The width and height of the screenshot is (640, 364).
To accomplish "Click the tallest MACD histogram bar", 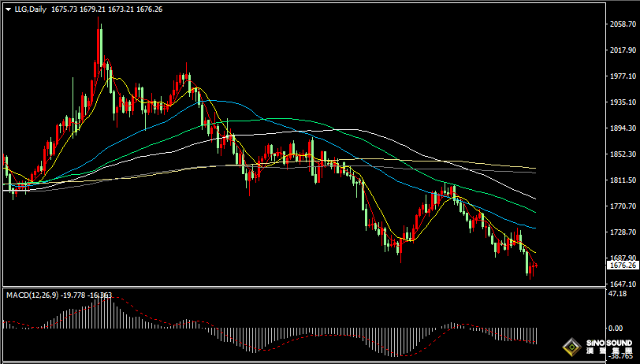I will tap(98, 313).
